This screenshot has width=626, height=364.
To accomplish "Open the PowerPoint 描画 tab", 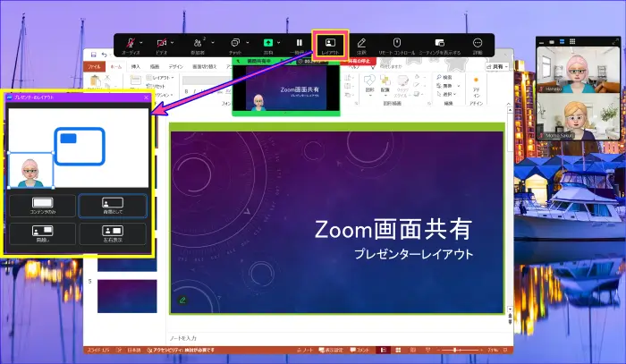I will coord(155,67).
